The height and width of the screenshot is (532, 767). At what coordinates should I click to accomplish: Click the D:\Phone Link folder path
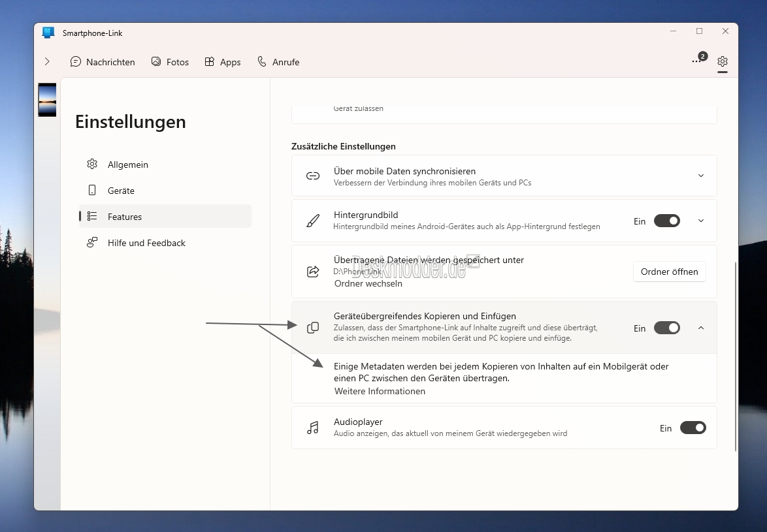[357, 272]
